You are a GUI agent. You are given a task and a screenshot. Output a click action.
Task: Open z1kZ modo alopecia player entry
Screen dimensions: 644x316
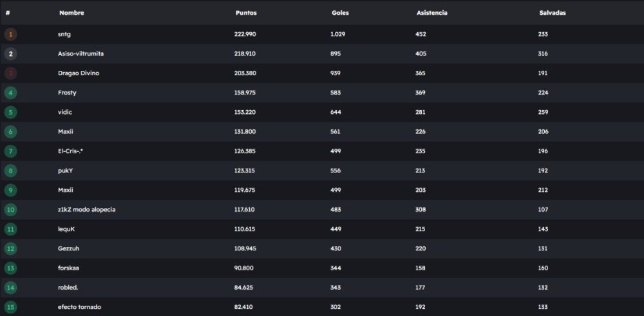[x=86, y=210]
